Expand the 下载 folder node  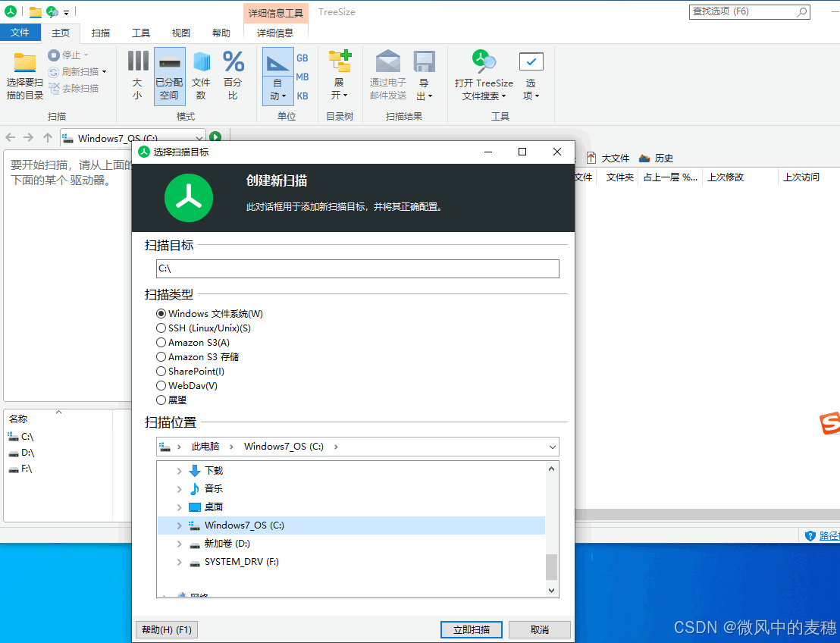pos(180,471)
